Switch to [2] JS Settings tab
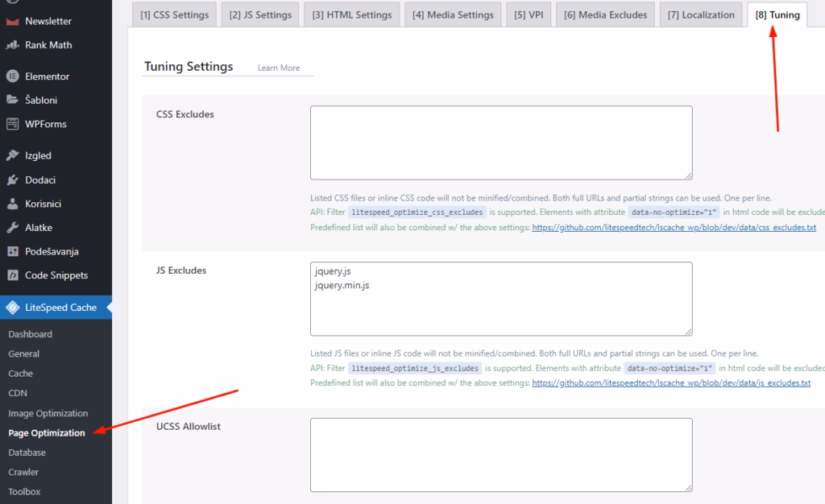Image resolution: width=825 pixels, height=504 pixels. (x=260, y=14)
